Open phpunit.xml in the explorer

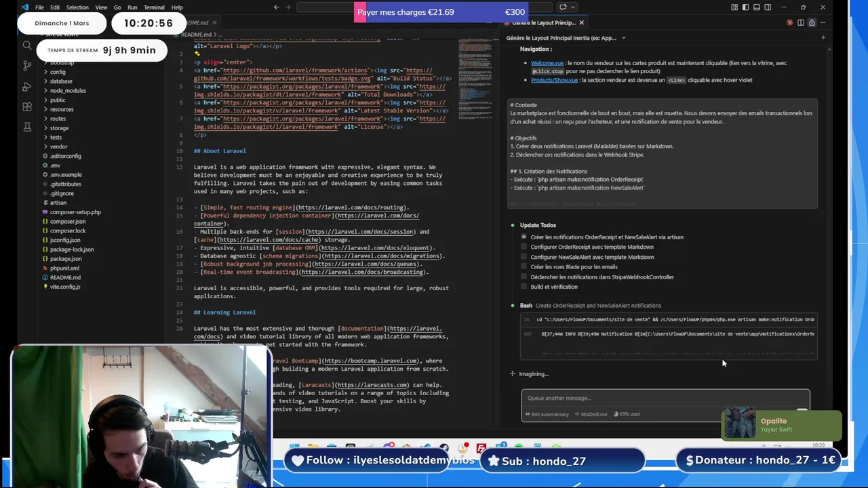point(64,268)
